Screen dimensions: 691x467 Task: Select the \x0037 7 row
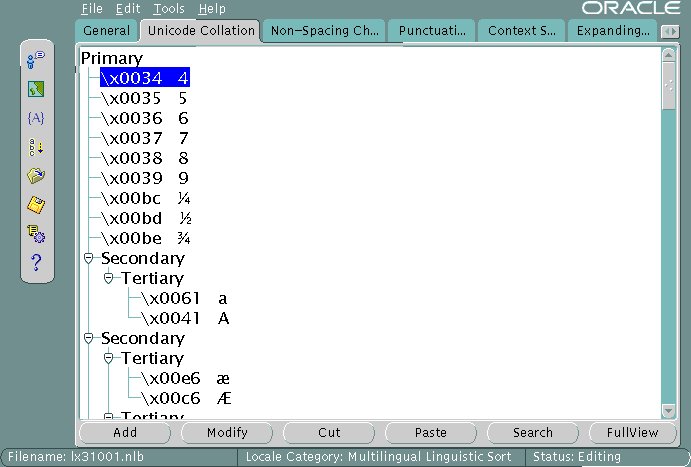pyautogui.click(x=145, y=138)
